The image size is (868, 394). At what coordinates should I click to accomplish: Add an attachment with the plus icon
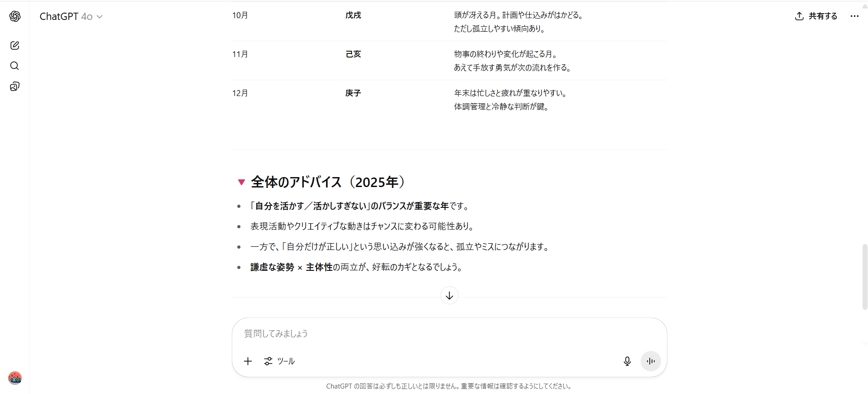[x=248, y=361]
